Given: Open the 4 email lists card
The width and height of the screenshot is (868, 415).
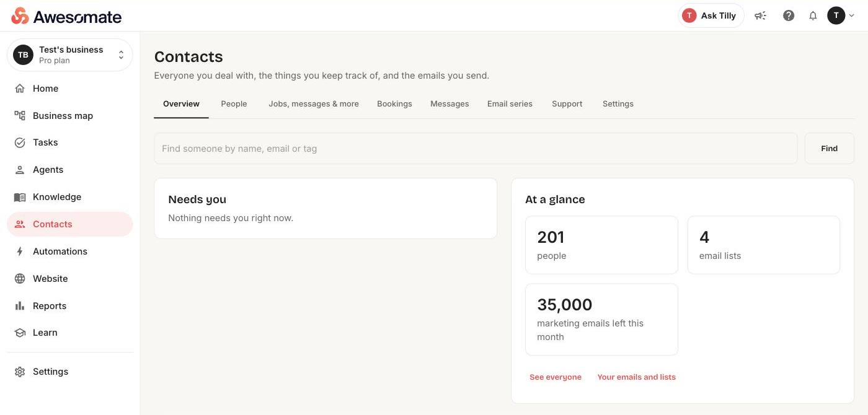Looking at the screenshot, I should (x=764, y=245).
